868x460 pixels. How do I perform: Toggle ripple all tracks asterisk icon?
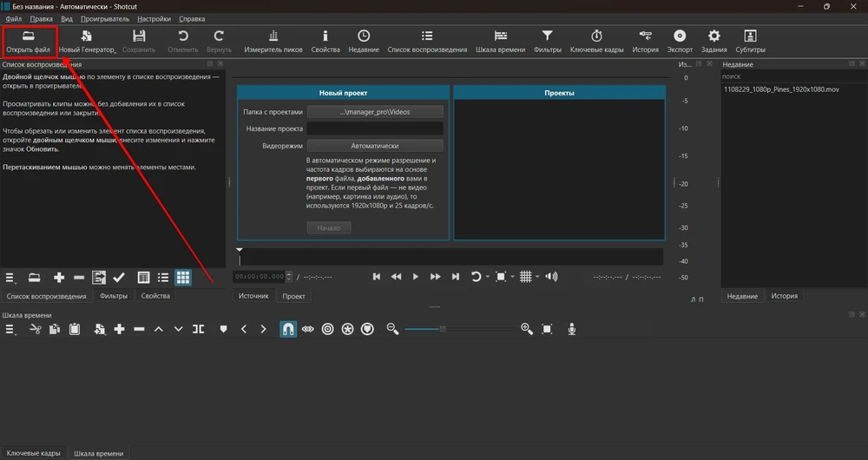[x=348, y=329]
